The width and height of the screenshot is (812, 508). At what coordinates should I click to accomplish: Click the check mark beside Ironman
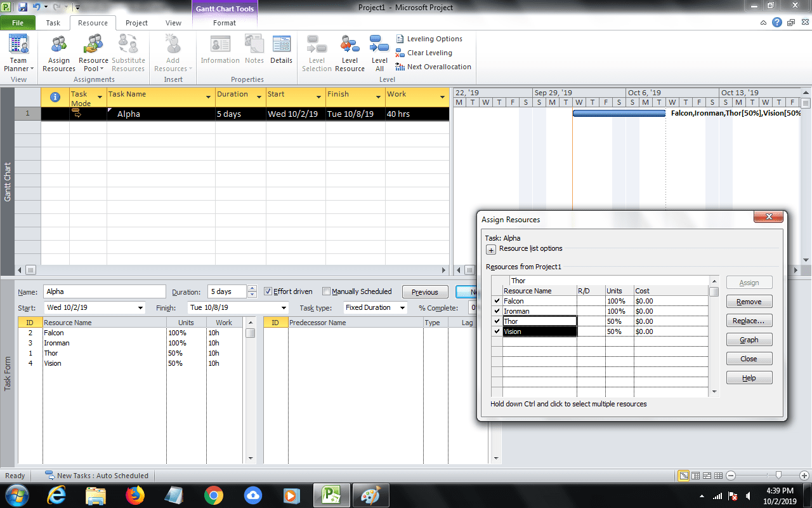(497, 311)
